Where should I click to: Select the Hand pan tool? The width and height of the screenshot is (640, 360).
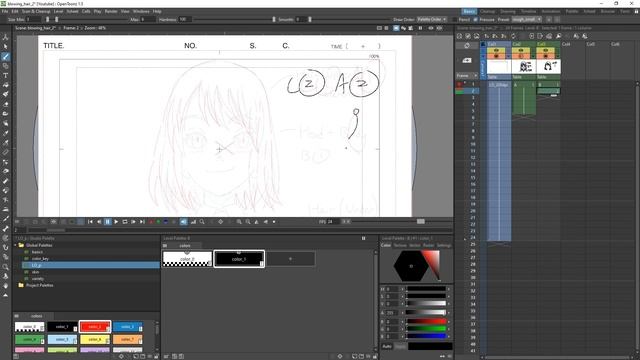tap(6, 286)
